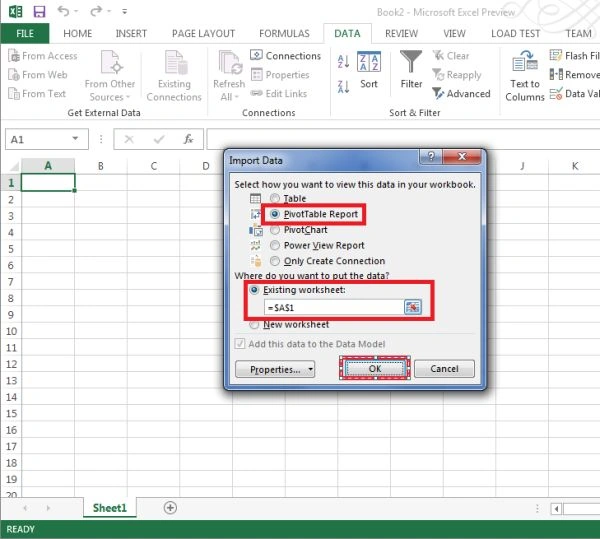Switch to the FORMULAS ribbon tab

(x=284, y=34)
